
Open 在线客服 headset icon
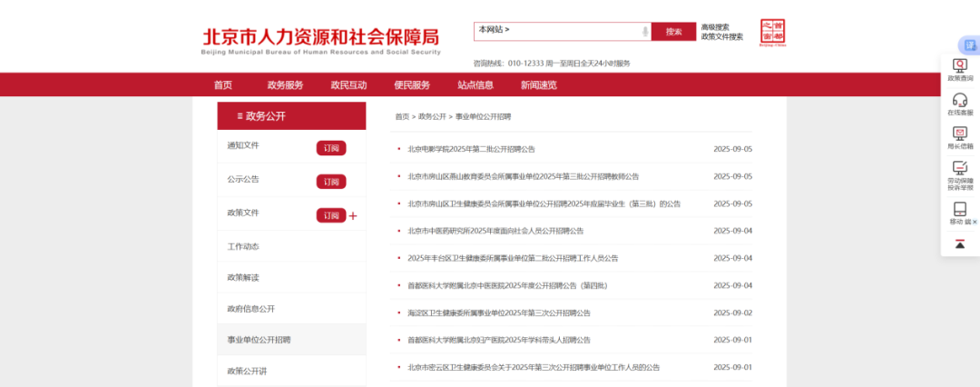(960, 100)
